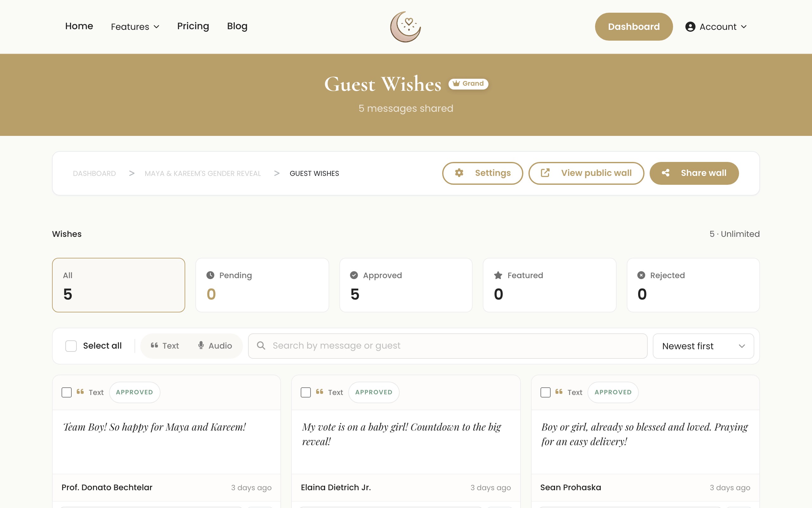Screen dimensions: 812x508
Task: Toggle the Select all checkbox
Action: (71, 346)
